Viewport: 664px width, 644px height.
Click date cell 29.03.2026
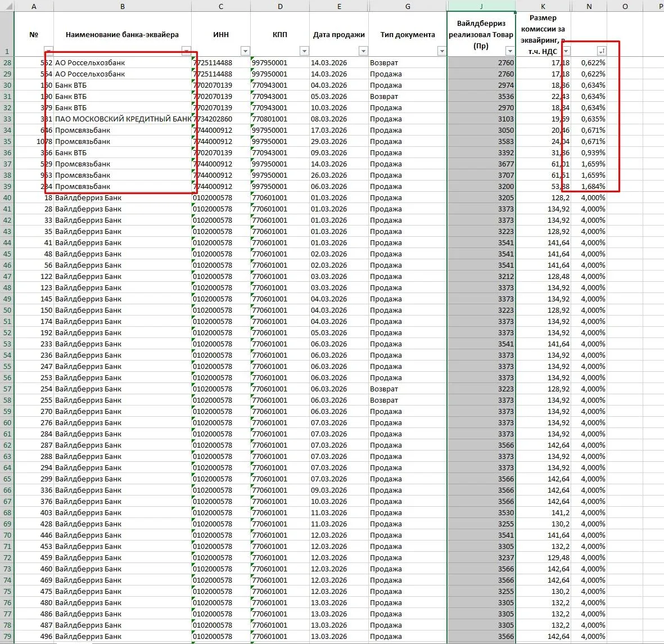click(x=339, y=142)
